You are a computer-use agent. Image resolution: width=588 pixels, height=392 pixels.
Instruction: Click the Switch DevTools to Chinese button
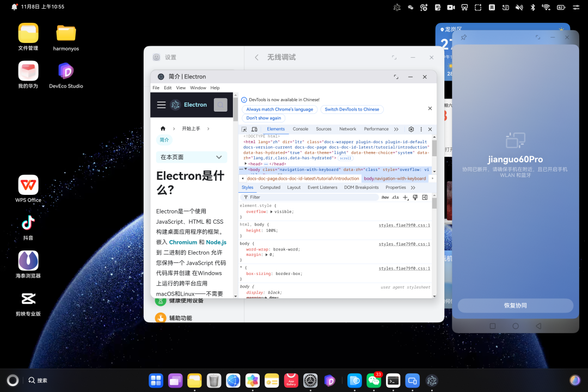coord(352,109)
